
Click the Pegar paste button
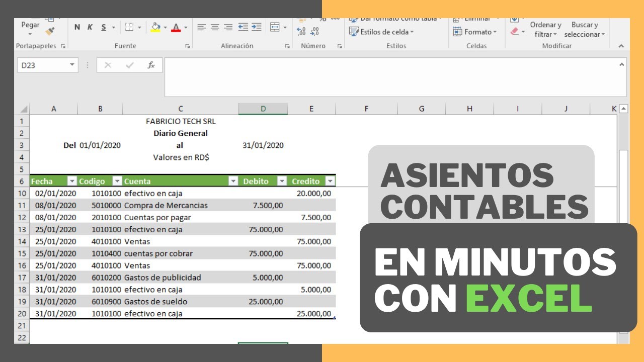(x=30, y=25)
